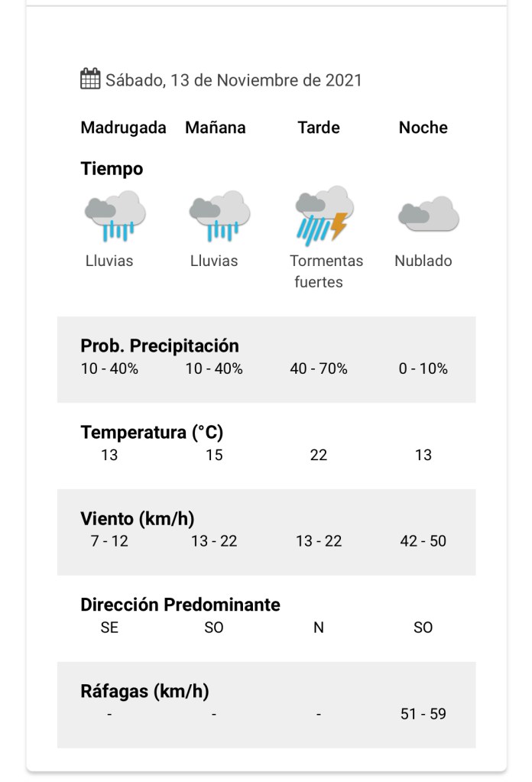This screenshot has height=782, width=532.
Task: Click the 40 - 70% precipitation value
Action: tap(319, 368)
